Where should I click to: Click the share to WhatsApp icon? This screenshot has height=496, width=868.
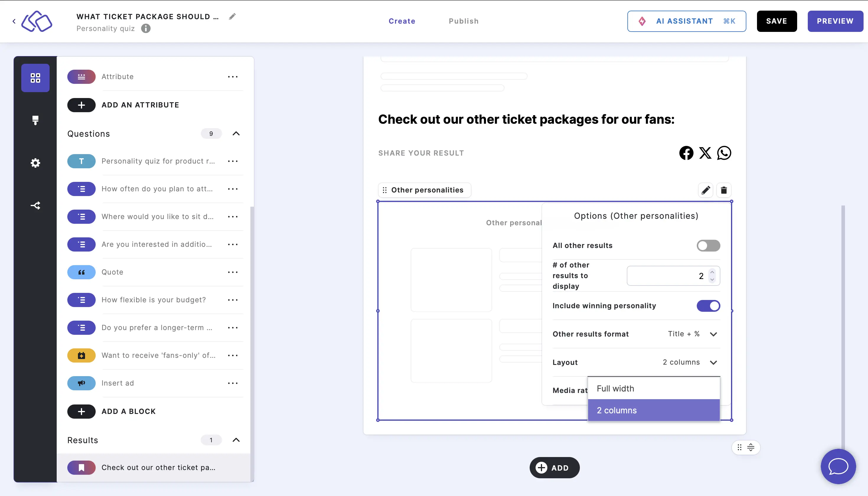click(724, 153)
